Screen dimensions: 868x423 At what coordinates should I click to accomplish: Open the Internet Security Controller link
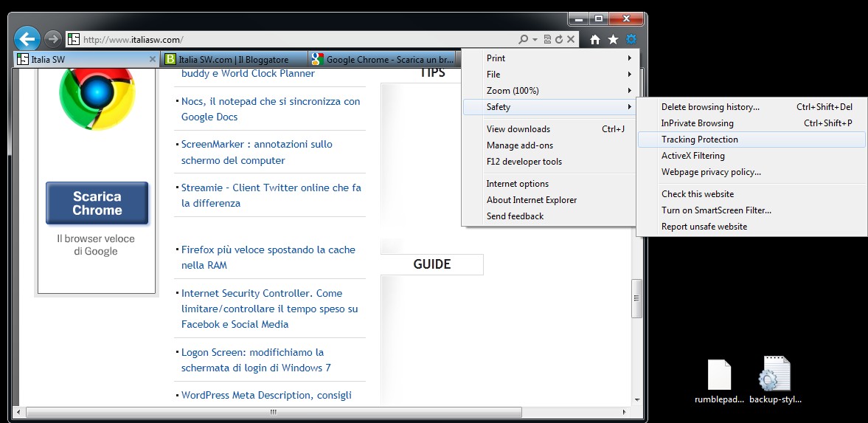click(270, 309)
